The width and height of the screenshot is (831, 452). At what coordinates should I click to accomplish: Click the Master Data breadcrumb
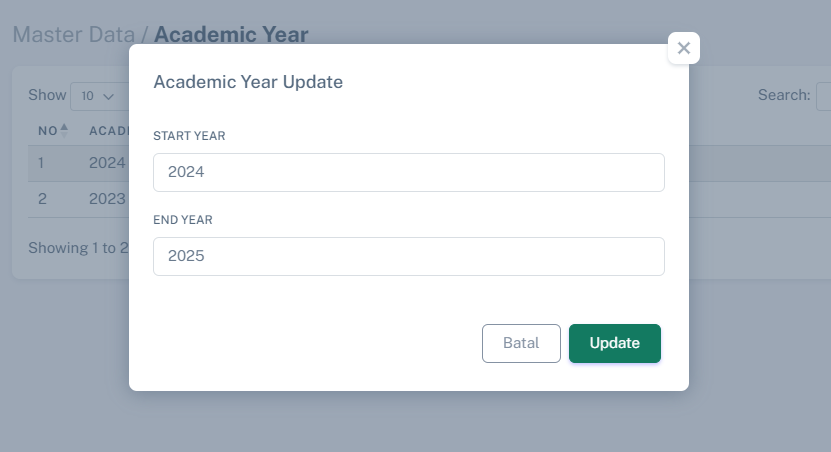tap(74, 34)
